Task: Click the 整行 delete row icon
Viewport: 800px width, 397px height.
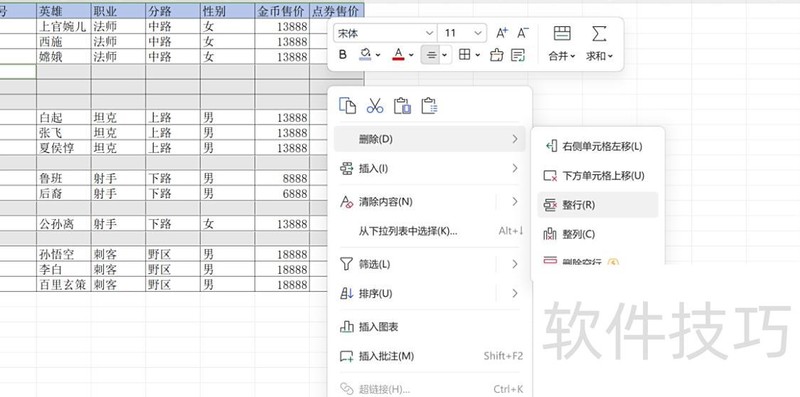Action: (550, 205)
